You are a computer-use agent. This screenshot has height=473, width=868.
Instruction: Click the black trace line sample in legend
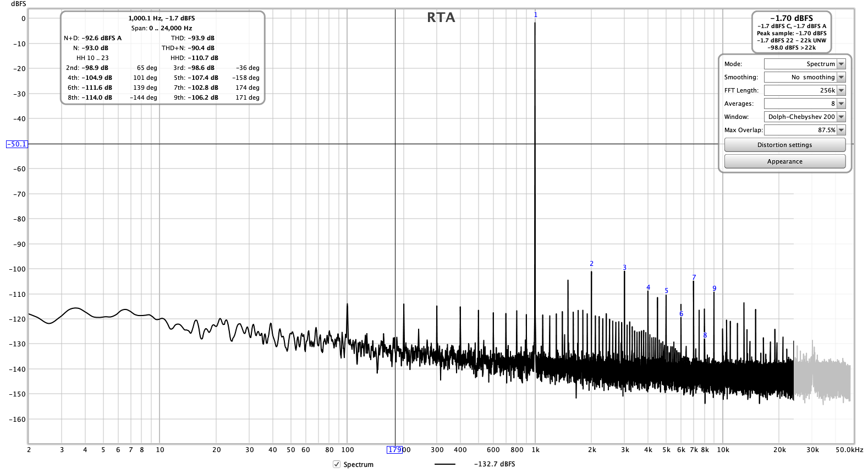coord(444,464)
